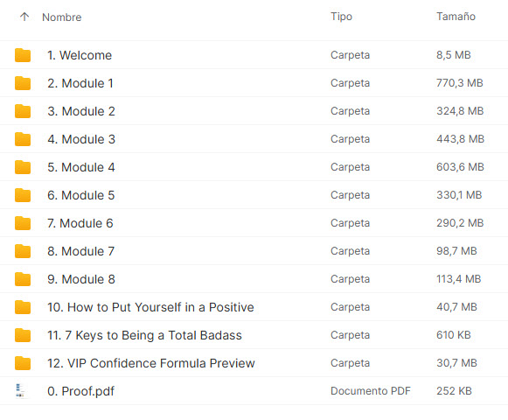Select the 6. Module 5 folder icon
Viewport: 508px width, 420px height.
[23, 195]
